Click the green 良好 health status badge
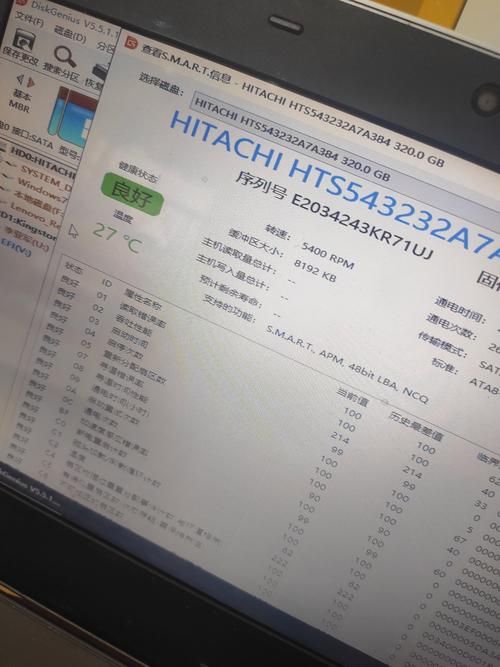This screenshot has width=500, height=667. pos(132,194)
